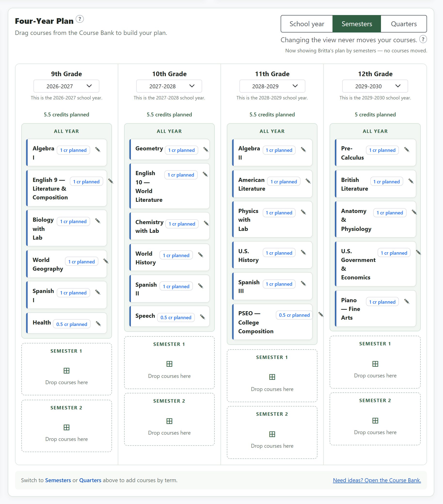This screenshot has width=443, height=504.
Task: Click Geometry's edit pencil icon
Action: pos(206,150)
